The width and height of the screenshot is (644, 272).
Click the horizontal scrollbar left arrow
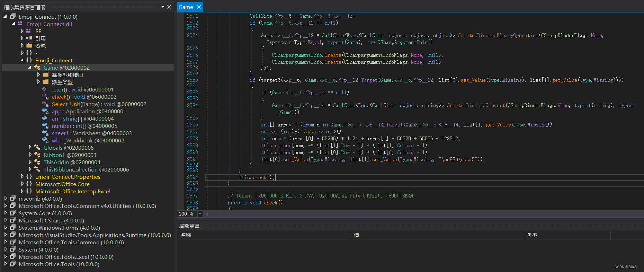[x=207, y=214]
